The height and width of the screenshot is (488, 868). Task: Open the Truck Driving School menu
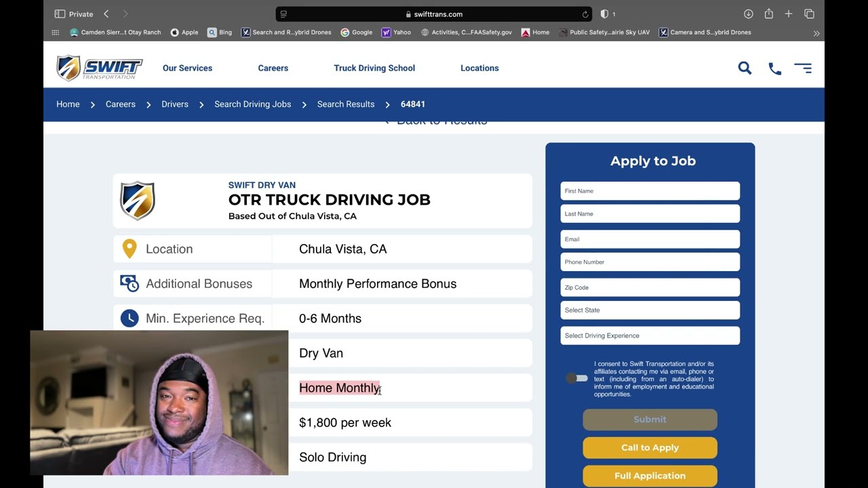[x=374, y=68]
